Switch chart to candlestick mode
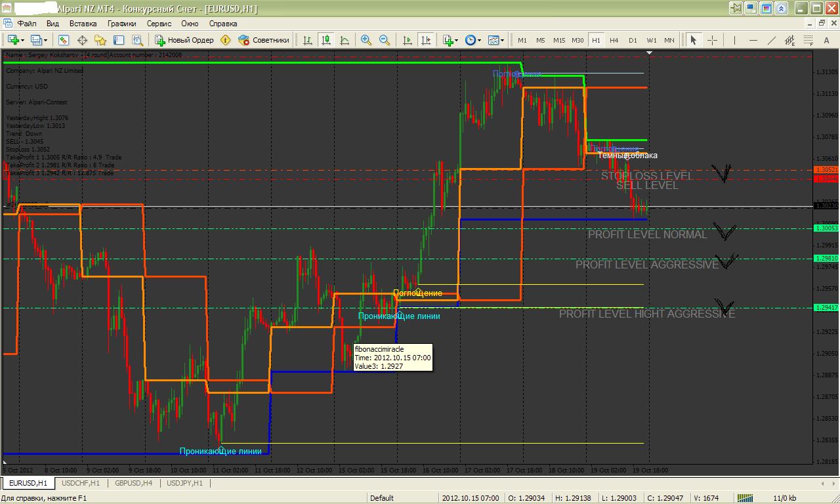The height and width of the screenshot is (504, 840). coord(326,40)
